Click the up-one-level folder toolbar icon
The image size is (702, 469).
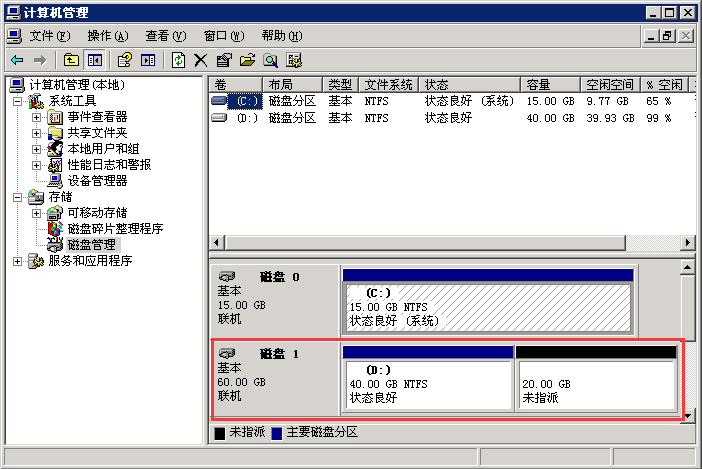pos(71,60)
